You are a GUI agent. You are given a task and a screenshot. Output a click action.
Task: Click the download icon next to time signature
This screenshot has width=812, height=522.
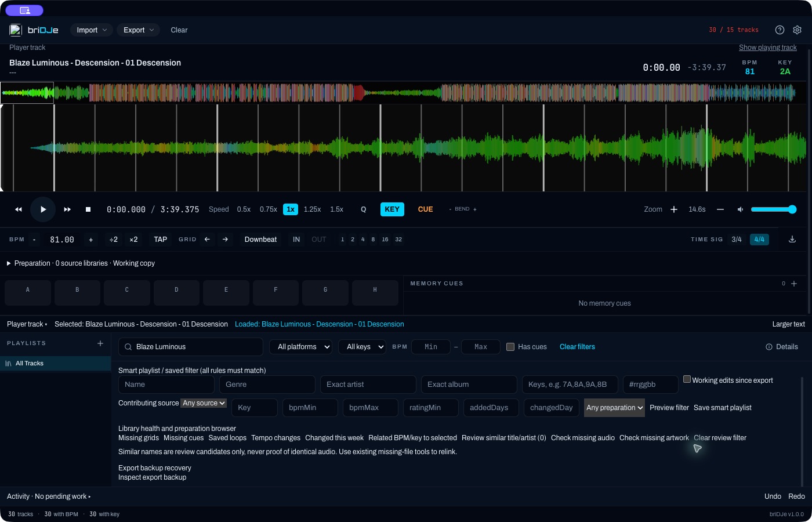click(x=792, y=240)
